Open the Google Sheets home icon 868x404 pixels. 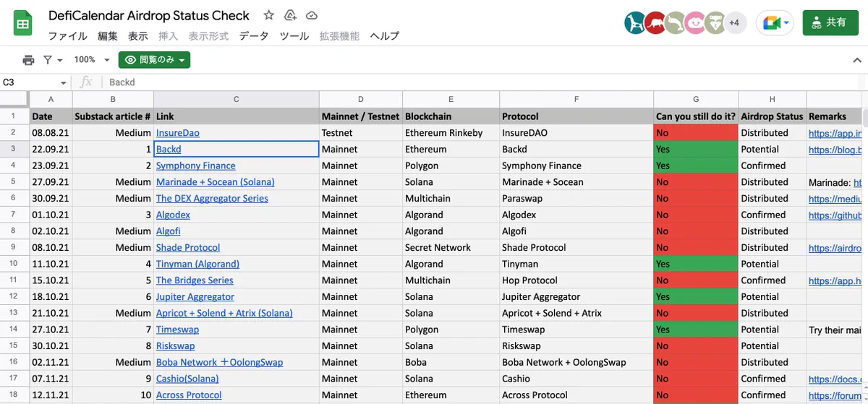(x=22, y=24)
